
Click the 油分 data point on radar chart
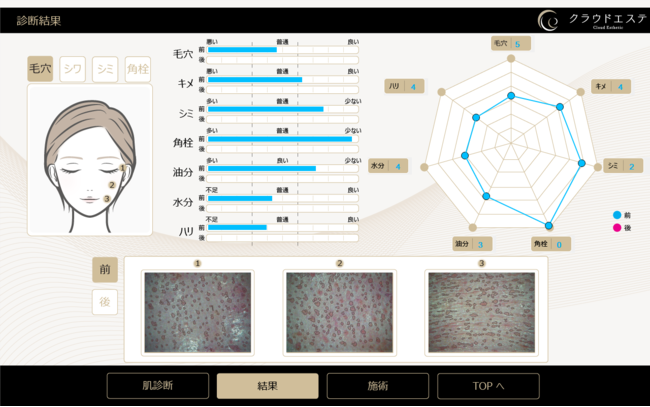486,196
